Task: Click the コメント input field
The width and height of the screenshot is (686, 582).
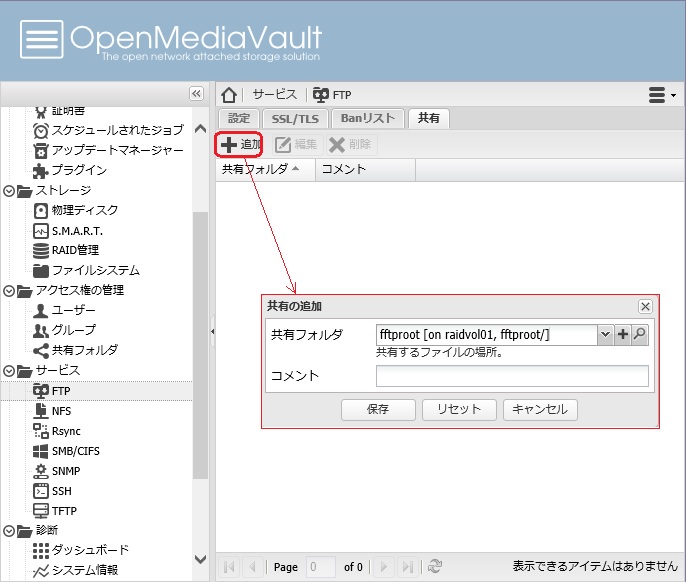Action: pos(512,376)
